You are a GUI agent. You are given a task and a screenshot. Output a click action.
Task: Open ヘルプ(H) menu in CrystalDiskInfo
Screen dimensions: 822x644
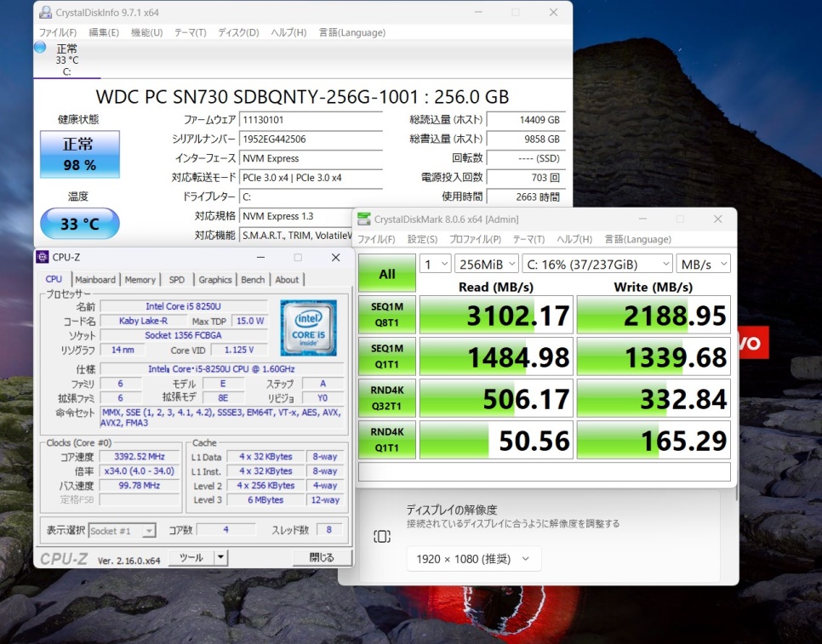point(288,32)
